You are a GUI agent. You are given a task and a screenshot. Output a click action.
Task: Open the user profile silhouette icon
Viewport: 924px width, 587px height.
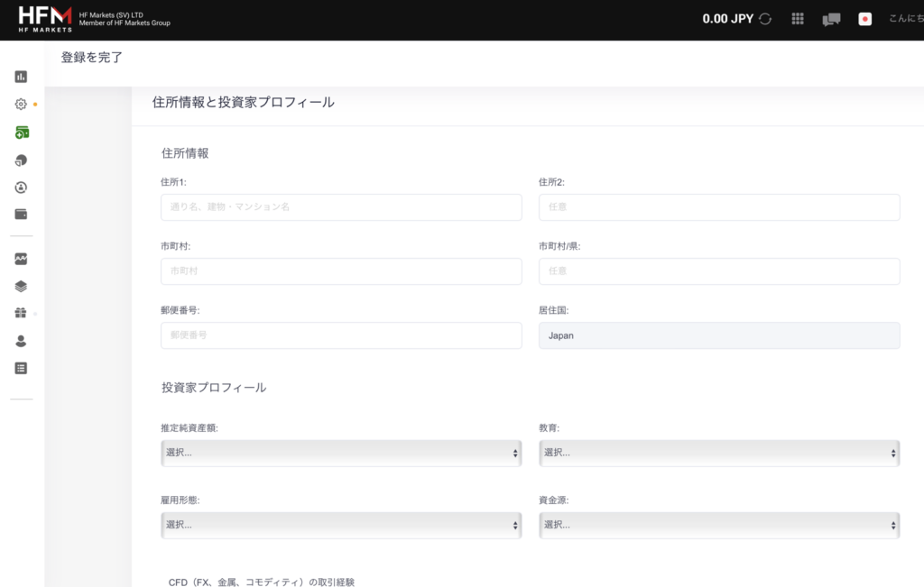[21, 341]
